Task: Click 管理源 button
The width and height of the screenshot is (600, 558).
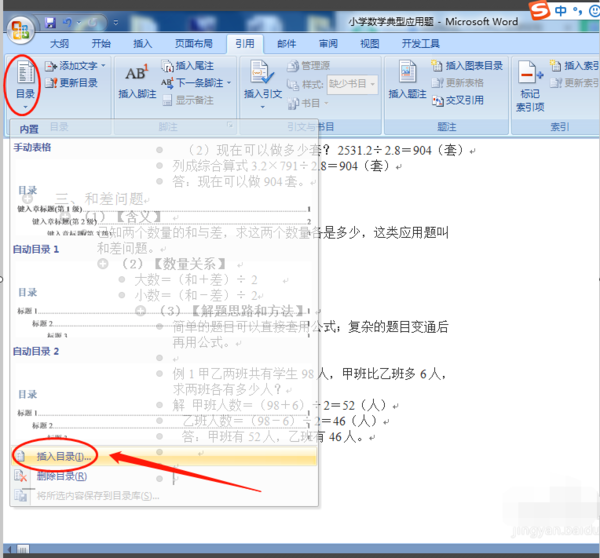Action: 308,66
